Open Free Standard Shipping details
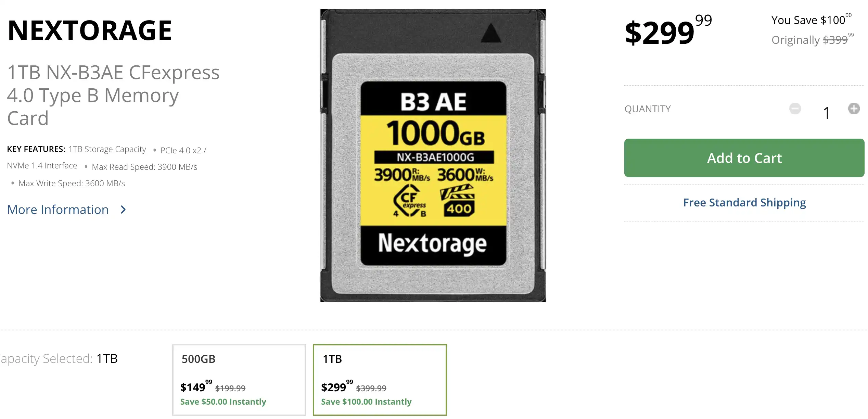Screen dimensions: 868x419 [x=744, y=203]
